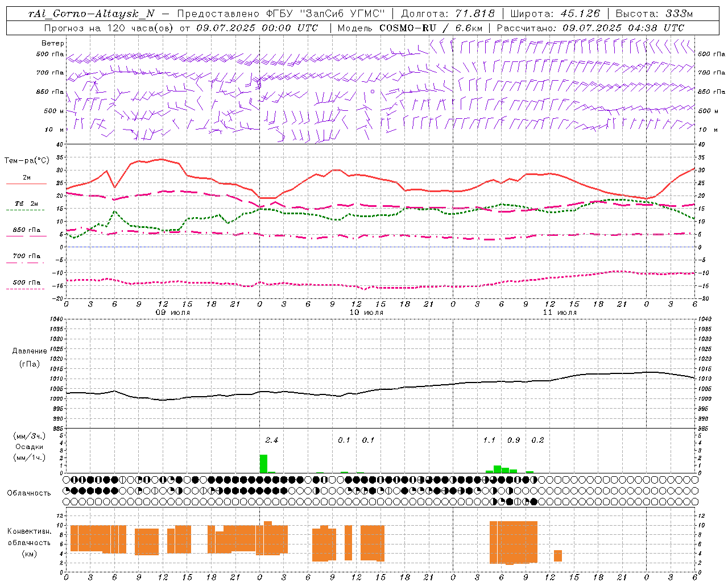Click the 09 июля date label

pos(173,313)
